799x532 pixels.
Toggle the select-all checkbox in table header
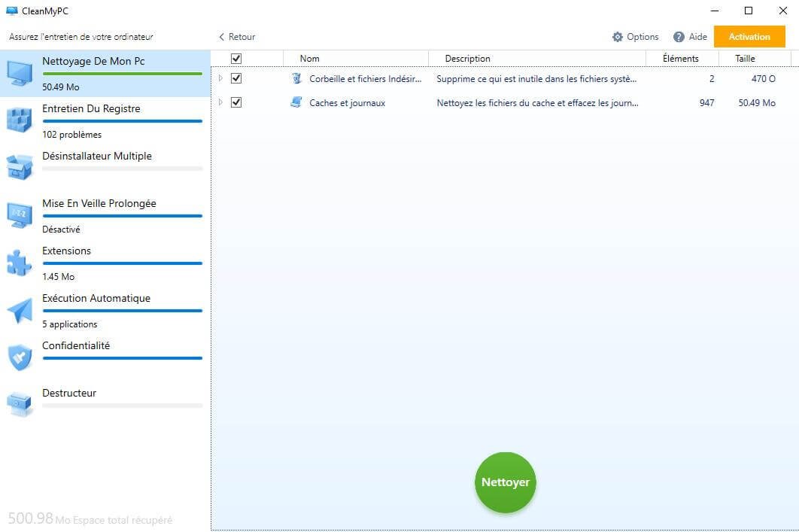236,59
